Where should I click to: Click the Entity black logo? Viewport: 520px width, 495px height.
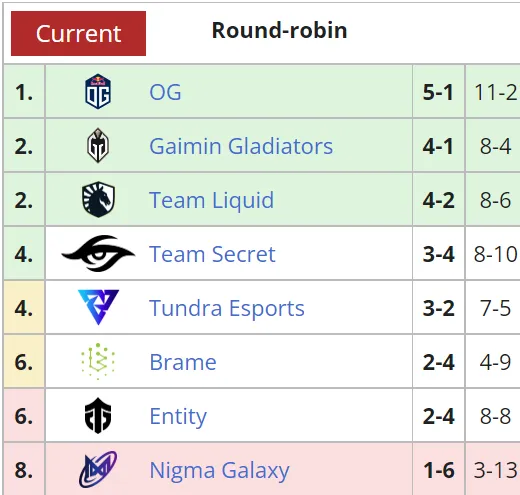coord(98,416)
